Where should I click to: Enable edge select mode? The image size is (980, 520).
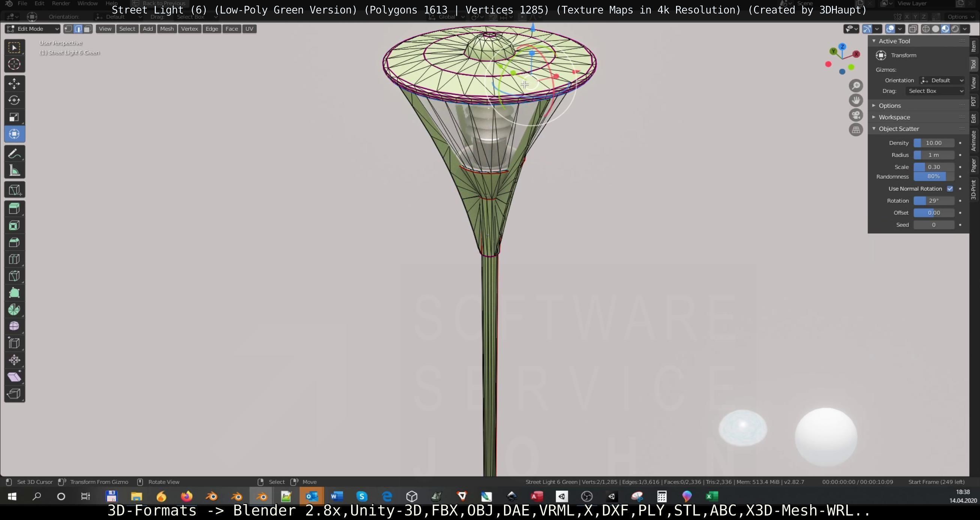(78, 29)
